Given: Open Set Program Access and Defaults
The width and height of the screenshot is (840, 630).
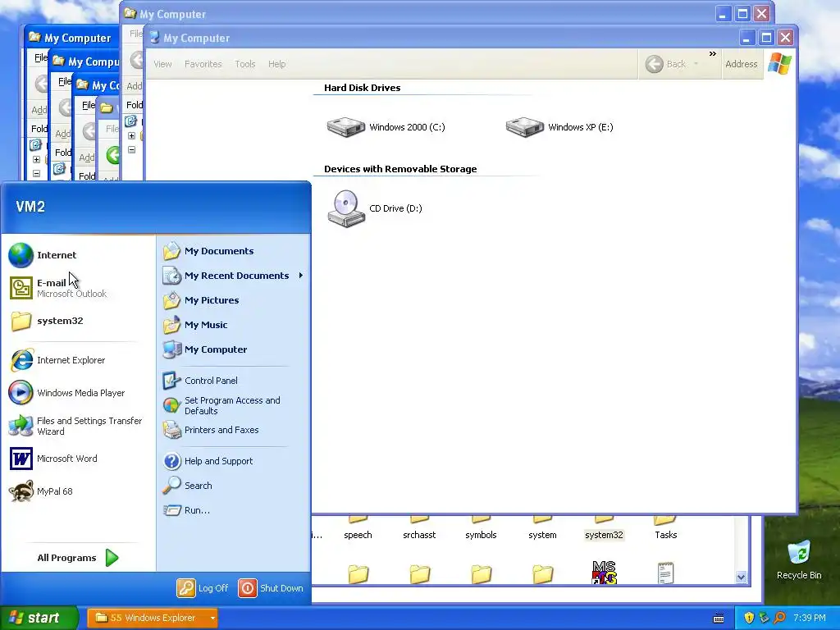Looking at the screenshot, I should coord(221,405).
